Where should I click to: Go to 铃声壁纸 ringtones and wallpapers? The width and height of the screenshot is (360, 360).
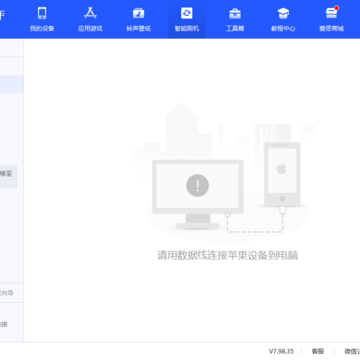138,19
